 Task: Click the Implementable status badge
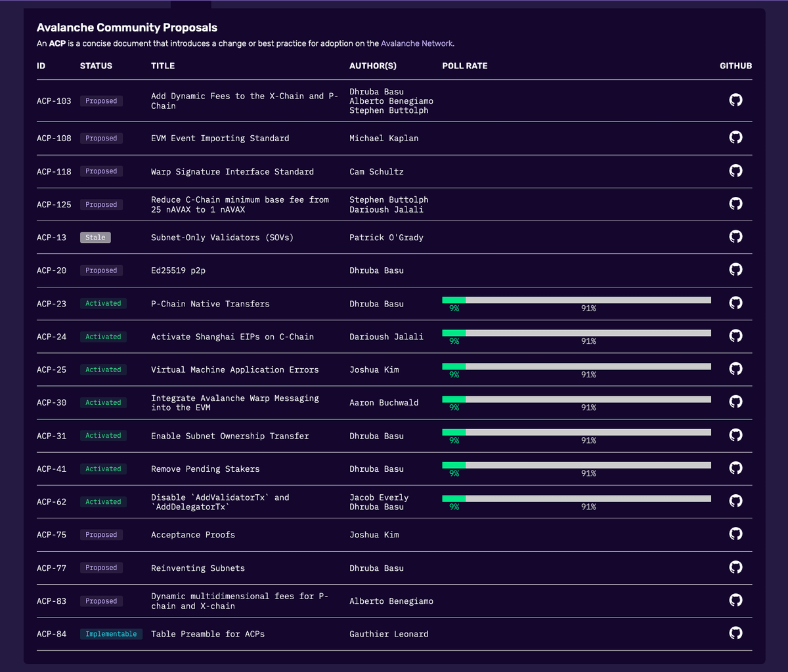[111, 634]
